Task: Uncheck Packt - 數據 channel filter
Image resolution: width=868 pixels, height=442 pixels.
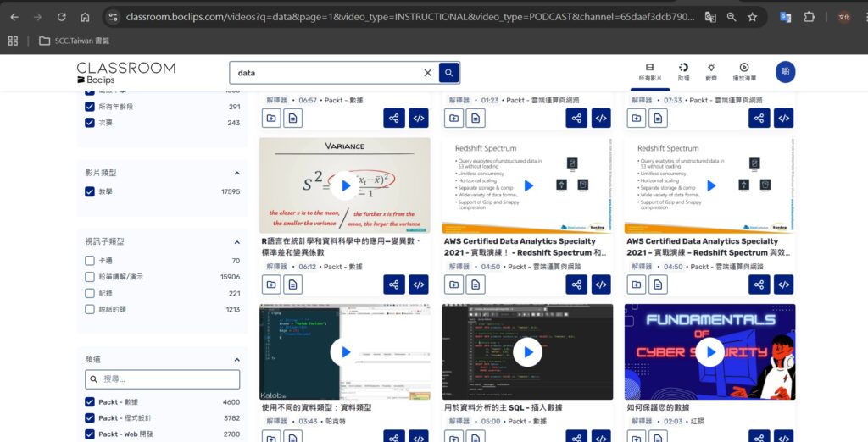Action: (x=90, y=402)
